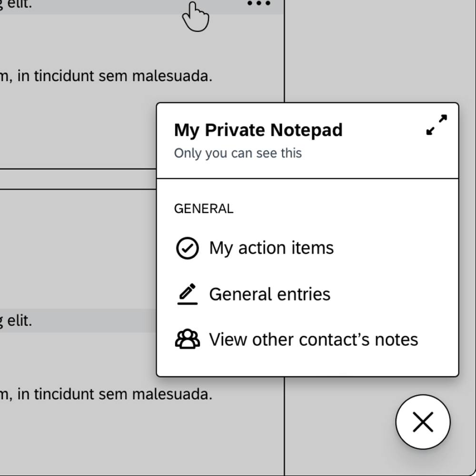Click the lower highlighted row ending in elit.
The width and height of the screenshot is (476, 476).
pos(78,320)
